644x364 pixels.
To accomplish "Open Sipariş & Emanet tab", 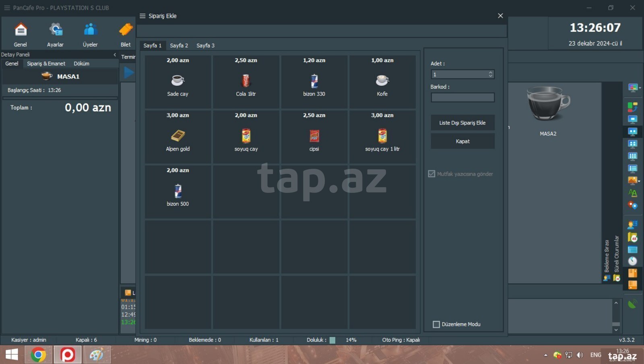I will pyautogui.click(x=46, y=64).
